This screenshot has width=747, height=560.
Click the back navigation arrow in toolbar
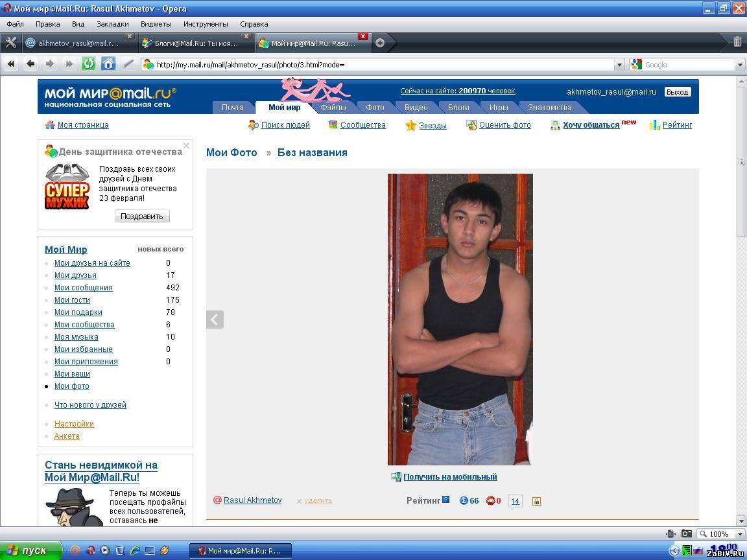[x=30, y=64]
